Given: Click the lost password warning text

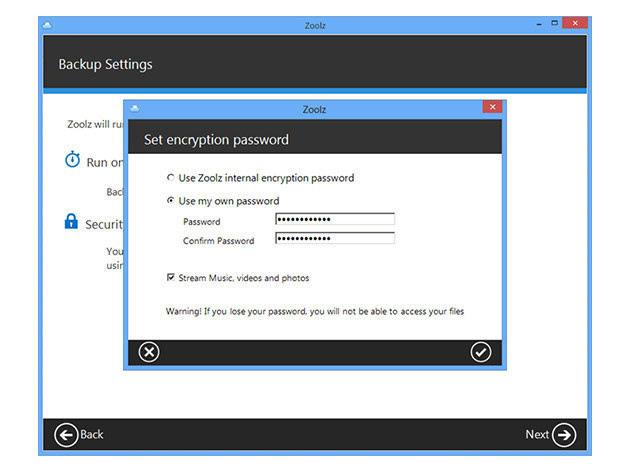Looking at the screenshot, I should (x=314, y=311).
